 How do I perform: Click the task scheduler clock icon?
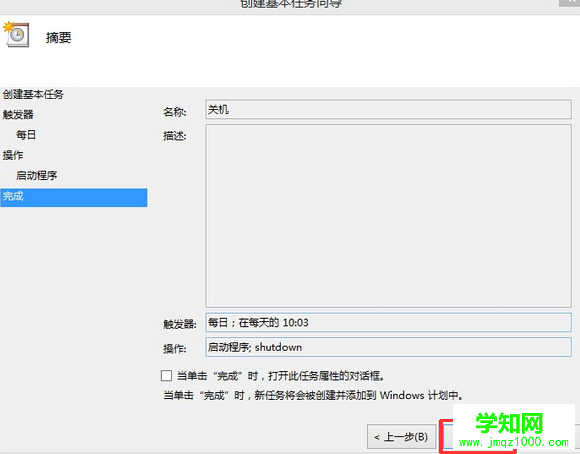coord(16,34)
